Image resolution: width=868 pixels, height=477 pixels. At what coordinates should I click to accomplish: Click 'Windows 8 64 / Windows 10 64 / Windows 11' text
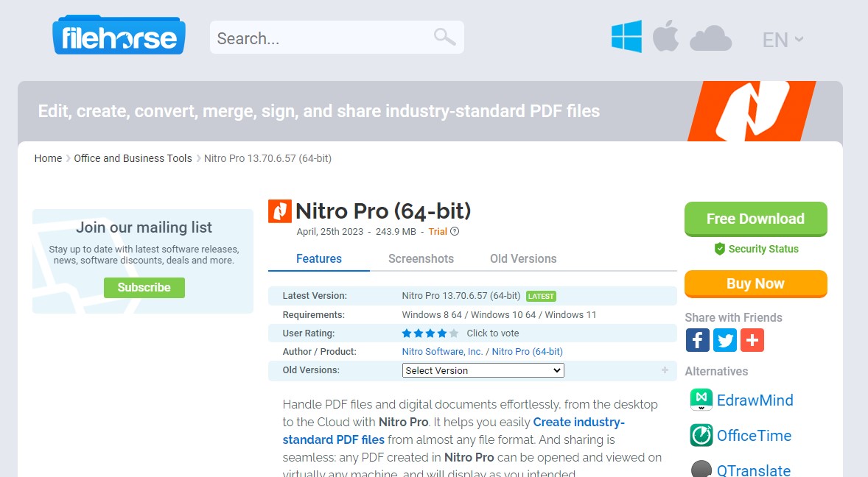(499, 314)
